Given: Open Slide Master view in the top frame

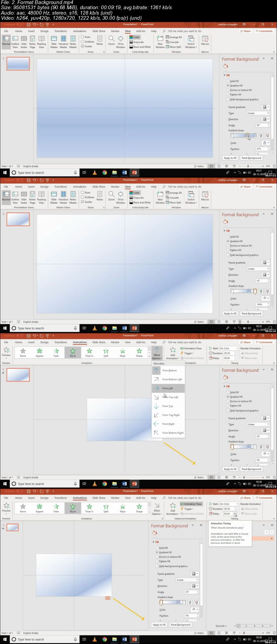Looking at the screenshot, I should point(54,42).
